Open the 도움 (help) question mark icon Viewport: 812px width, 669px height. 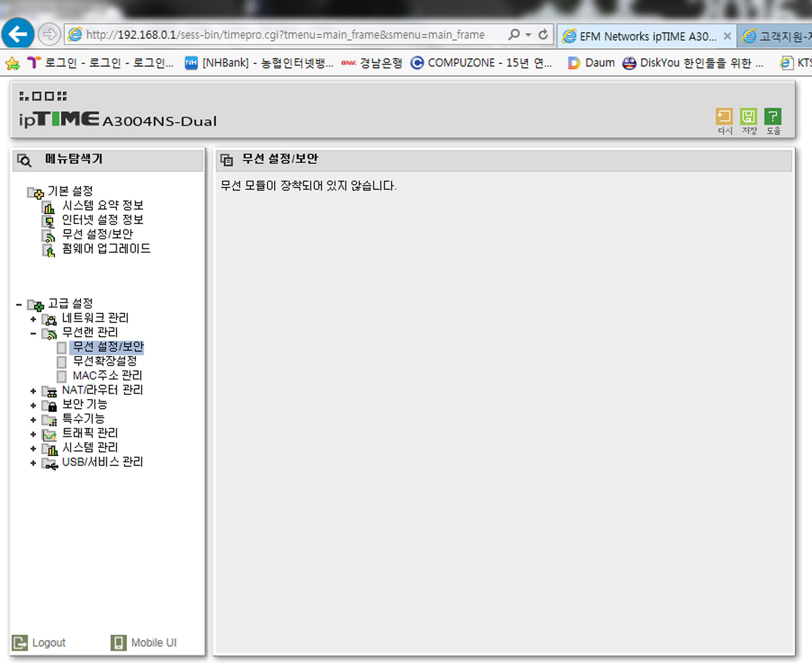click(773, 117)
